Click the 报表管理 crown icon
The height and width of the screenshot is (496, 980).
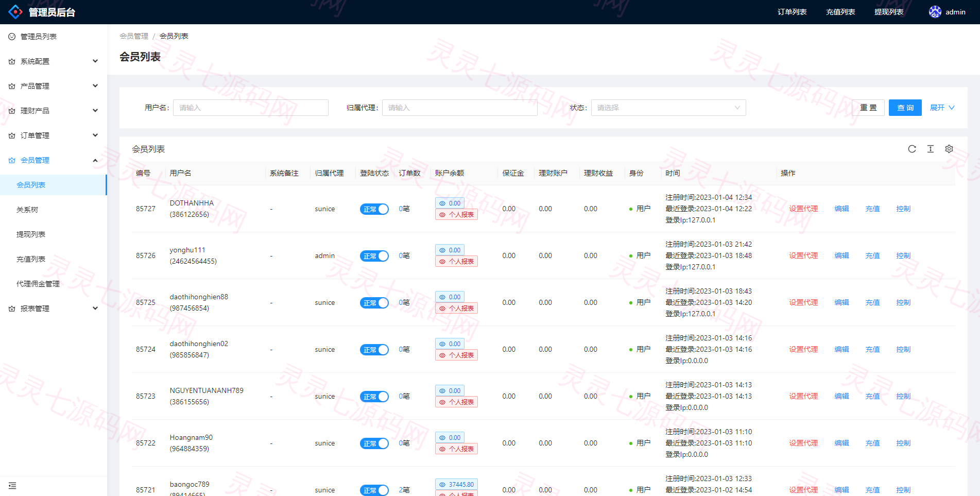coord(12,309)
